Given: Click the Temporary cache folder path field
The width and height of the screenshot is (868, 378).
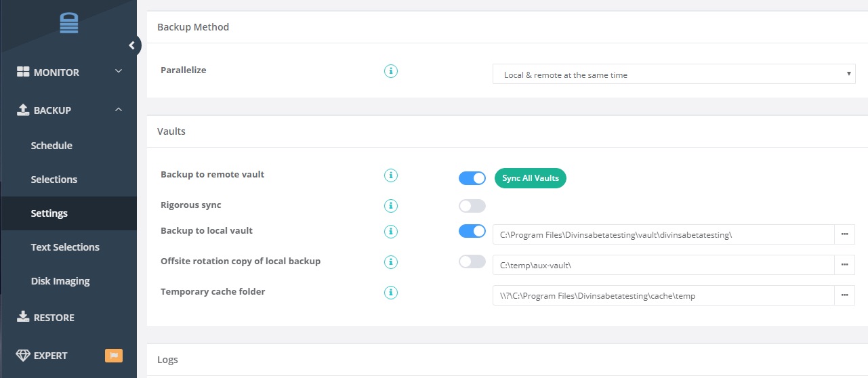Looking at the screenshot, I should pyautogui.click(x=663, y=295).
